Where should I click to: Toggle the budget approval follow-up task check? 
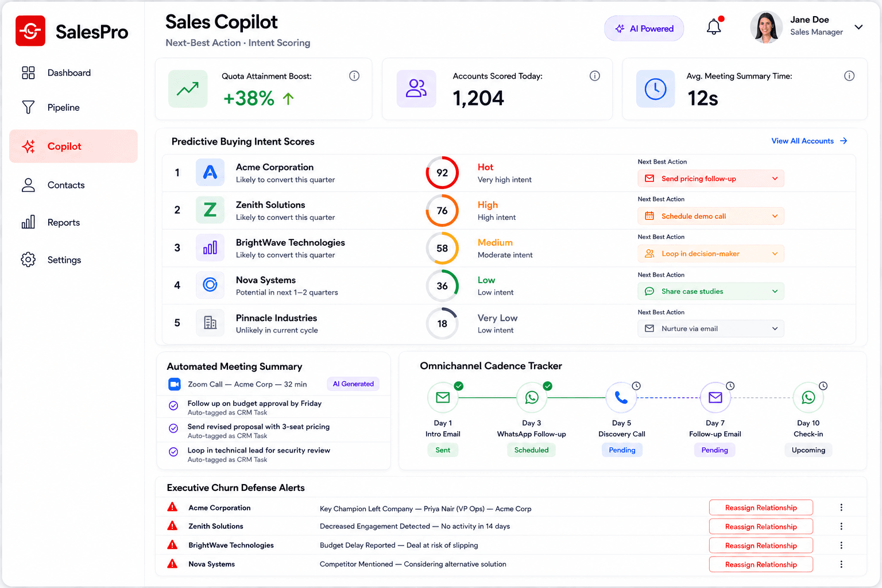click(173, 405)
